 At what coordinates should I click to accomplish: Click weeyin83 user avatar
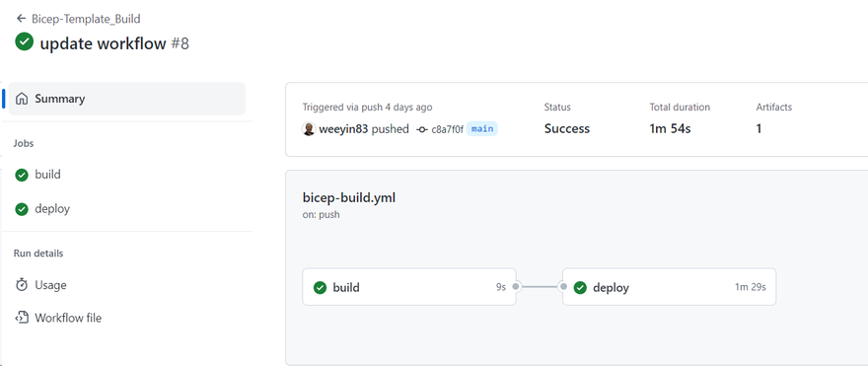pos(309,129)
